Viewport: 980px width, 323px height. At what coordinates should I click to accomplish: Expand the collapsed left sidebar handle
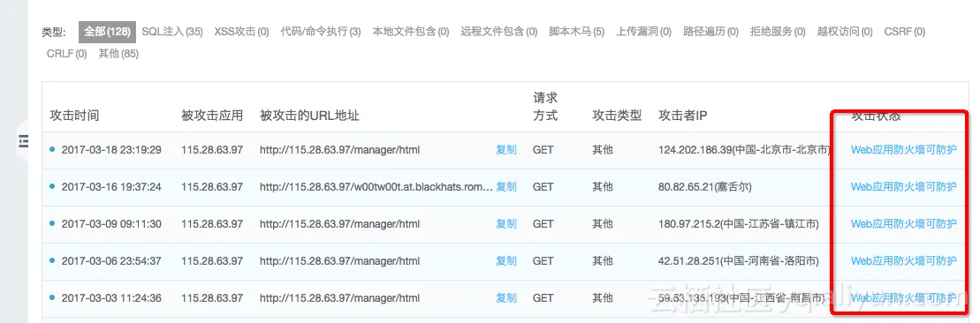(23, 142)
